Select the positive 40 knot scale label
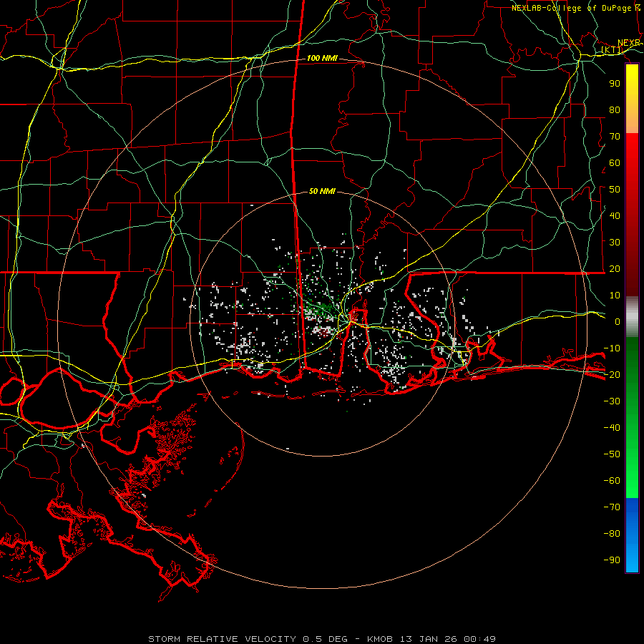The image size is (644, 644). click(615, 215)
